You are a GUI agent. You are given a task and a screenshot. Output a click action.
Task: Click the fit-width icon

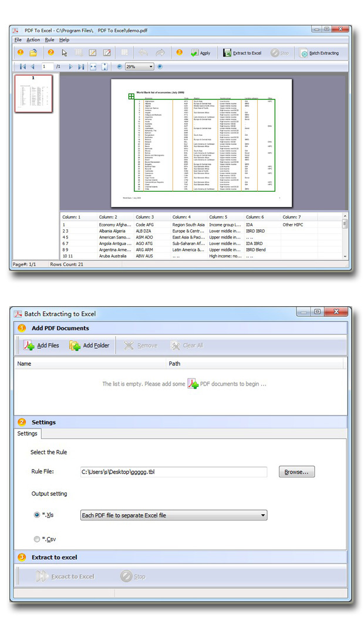point(93,66)
